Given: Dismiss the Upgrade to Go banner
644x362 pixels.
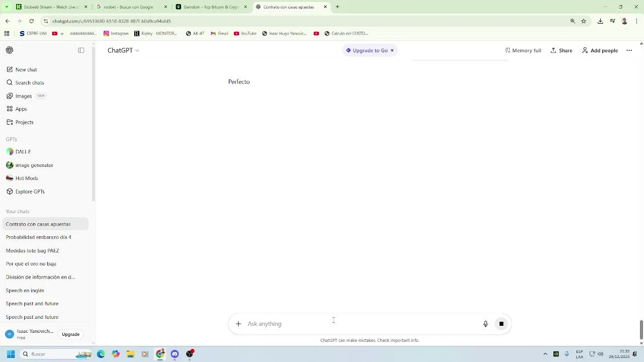Looking at the screenshot, I should click(x=392, y=50).
